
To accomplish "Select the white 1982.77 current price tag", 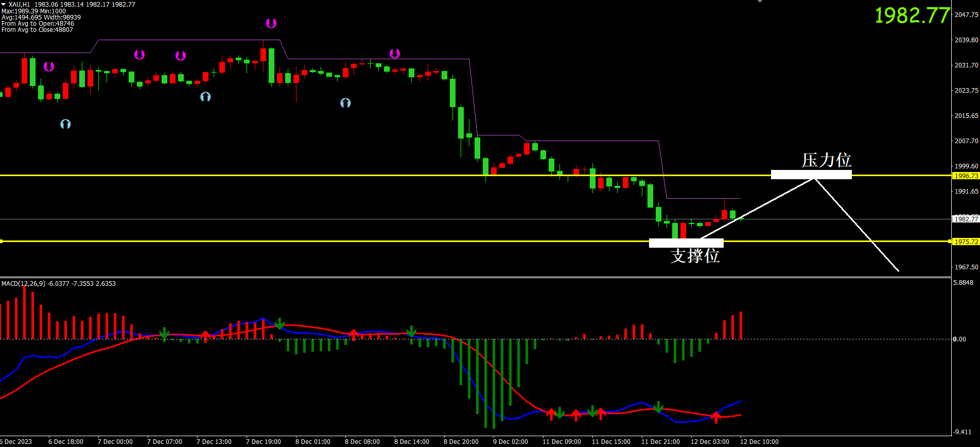I will pos(966,219).
